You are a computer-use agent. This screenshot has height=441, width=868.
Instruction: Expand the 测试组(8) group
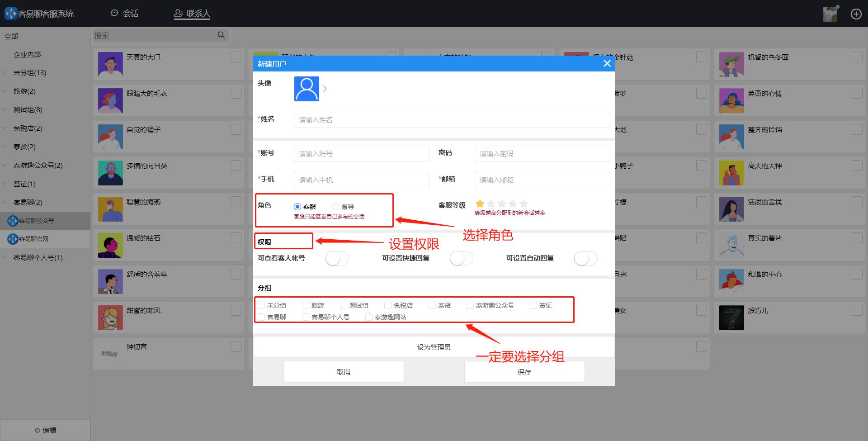pos(5,109)
